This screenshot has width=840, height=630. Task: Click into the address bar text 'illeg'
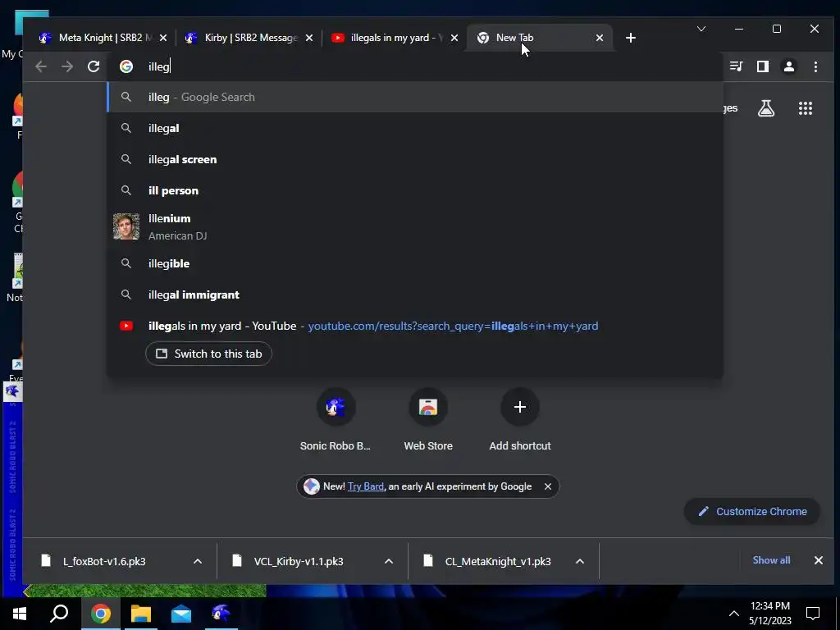(x=158, y=67)
